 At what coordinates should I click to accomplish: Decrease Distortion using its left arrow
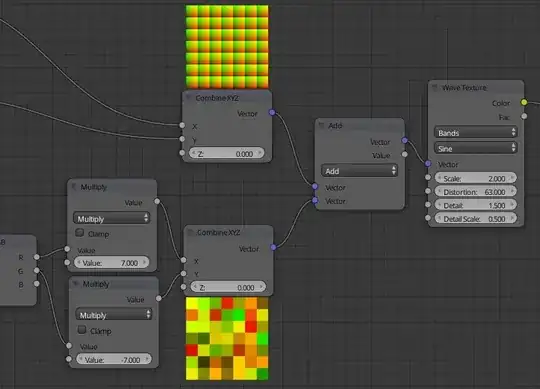tap(439, 191)
